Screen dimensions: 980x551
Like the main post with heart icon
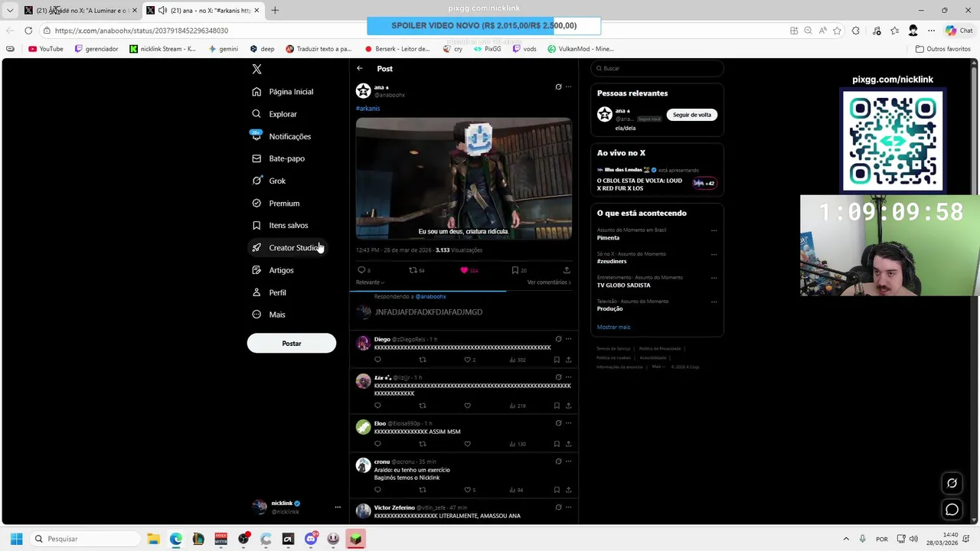tap(464, 270)
